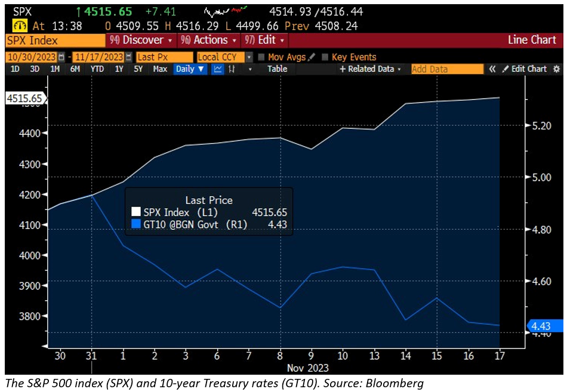
Task: Click the candlestick chart type icon
Action: coord(232,69)
